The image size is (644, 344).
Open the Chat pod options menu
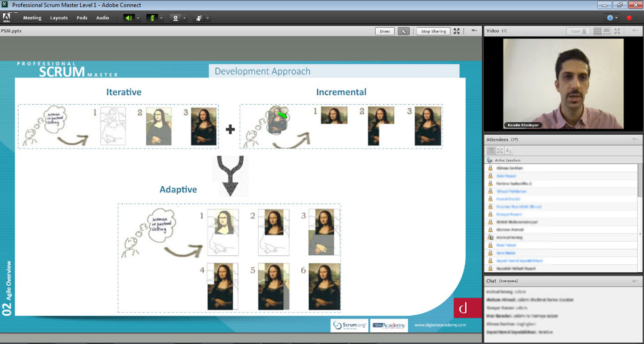pos(635,281)
